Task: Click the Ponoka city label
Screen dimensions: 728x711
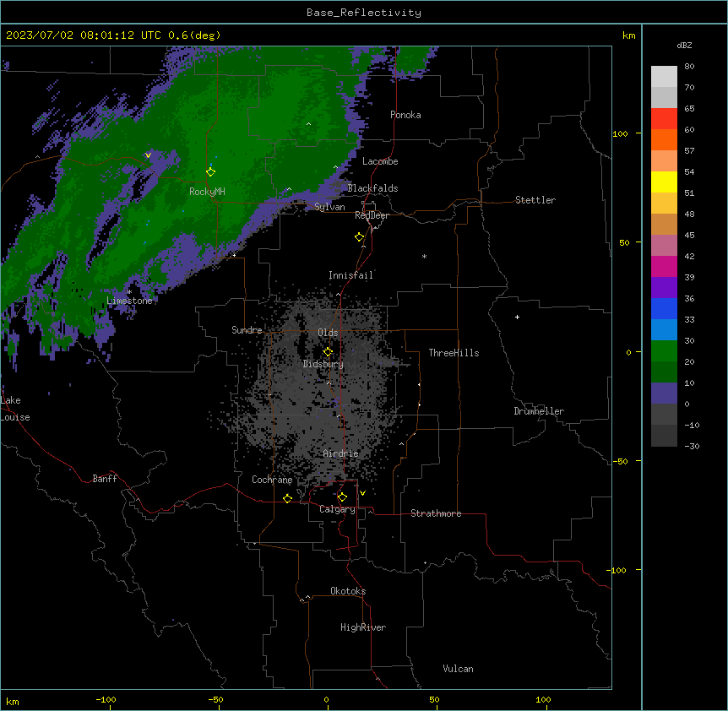Action: (405, 115)
